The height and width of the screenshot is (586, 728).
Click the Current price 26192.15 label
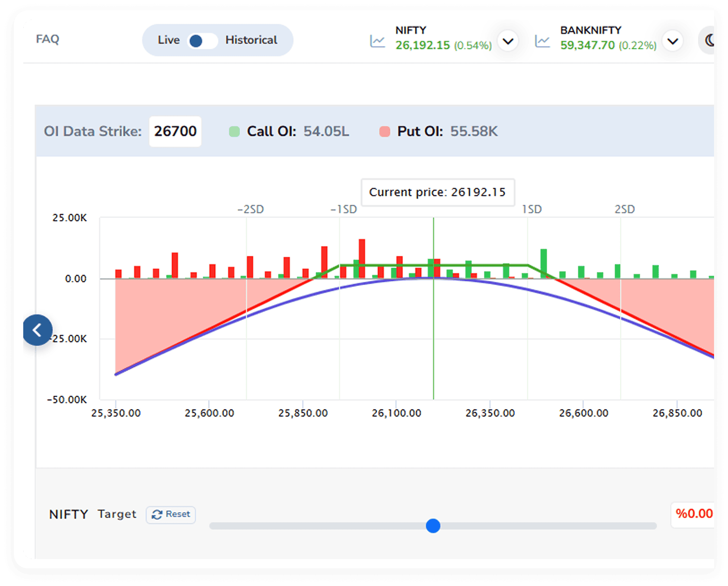437,192
